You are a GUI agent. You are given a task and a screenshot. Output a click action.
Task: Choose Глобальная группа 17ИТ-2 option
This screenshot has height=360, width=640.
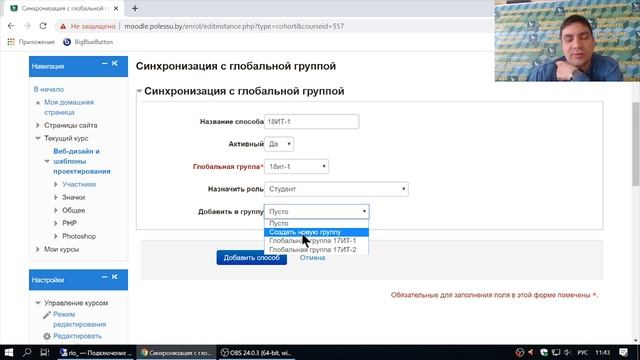click(316, 249)
